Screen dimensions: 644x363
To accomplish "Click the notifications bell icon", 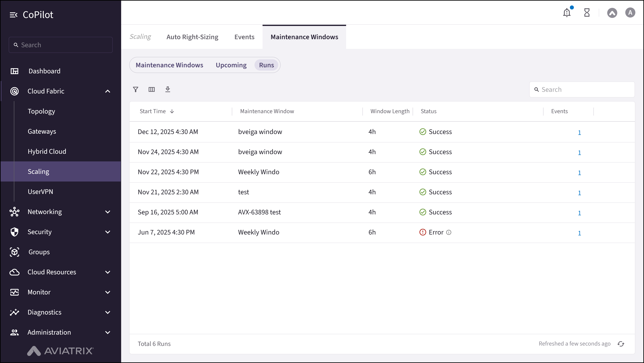I will coord(567,13).
